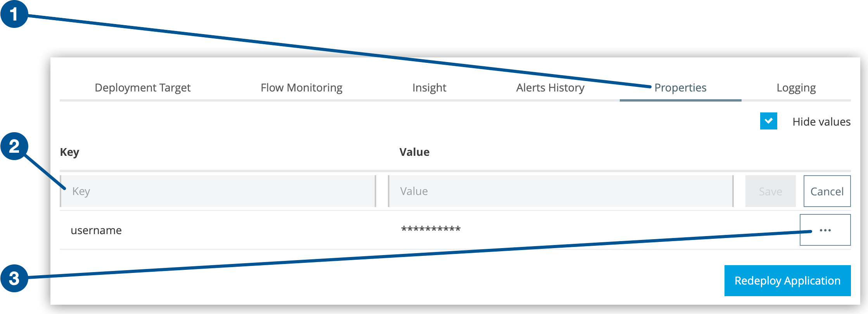Switch to the Properties tab
The image size is (868, 314).
pyautogui.click(x=680, y=88)
